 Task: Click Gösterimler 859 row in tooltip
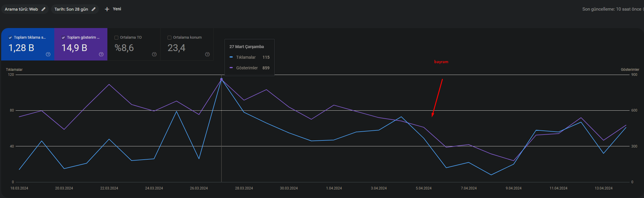tap(250, 68)
